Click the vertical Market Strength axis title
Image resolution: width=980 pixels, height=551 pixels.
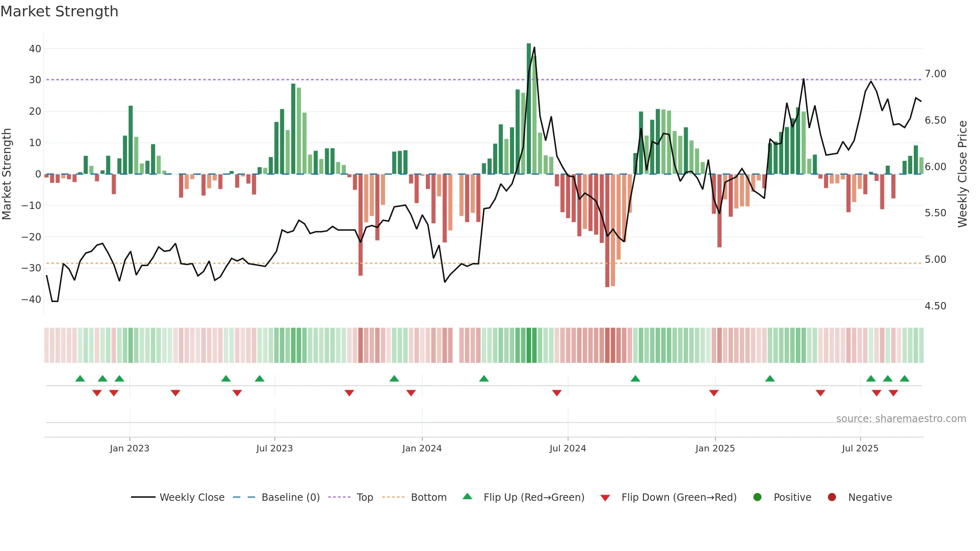point(7,174)
